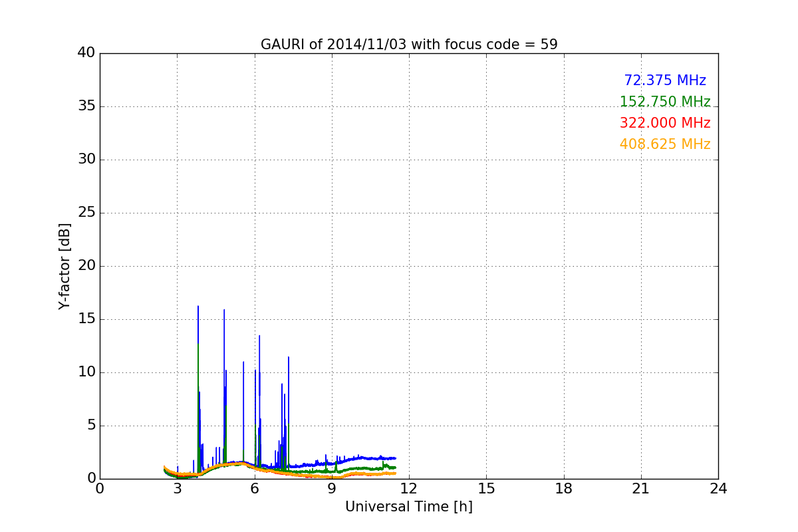Screen dimensions: 798x532
Task: Click y-axis tick value 15
Action: click(x=86, y=319)
